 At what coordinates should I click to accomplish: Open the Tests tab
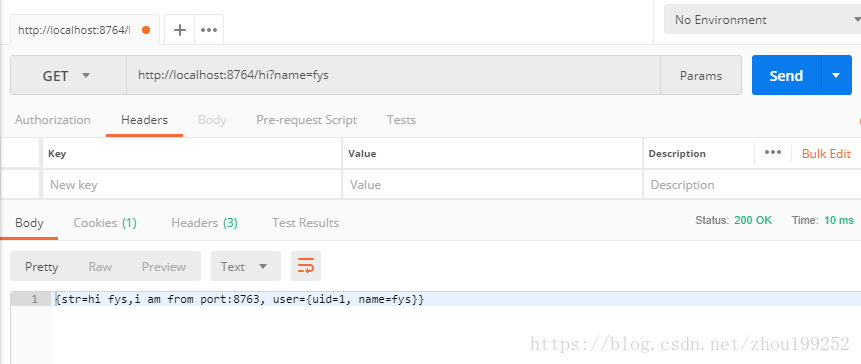[x=401, y=120]
